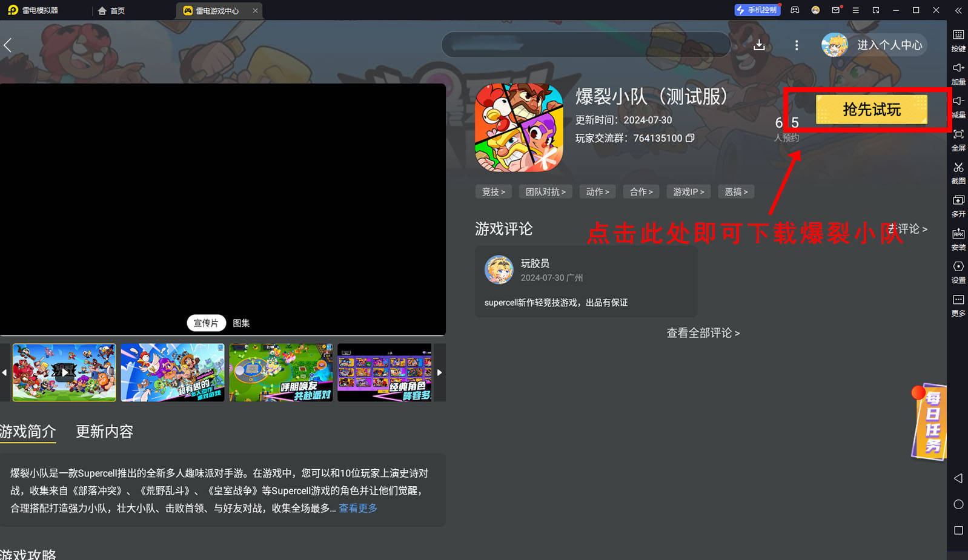This screenshot has height=560, width=968.
Task: Click the 玩胶员 reviewer avatar
Action: point(499,270)
